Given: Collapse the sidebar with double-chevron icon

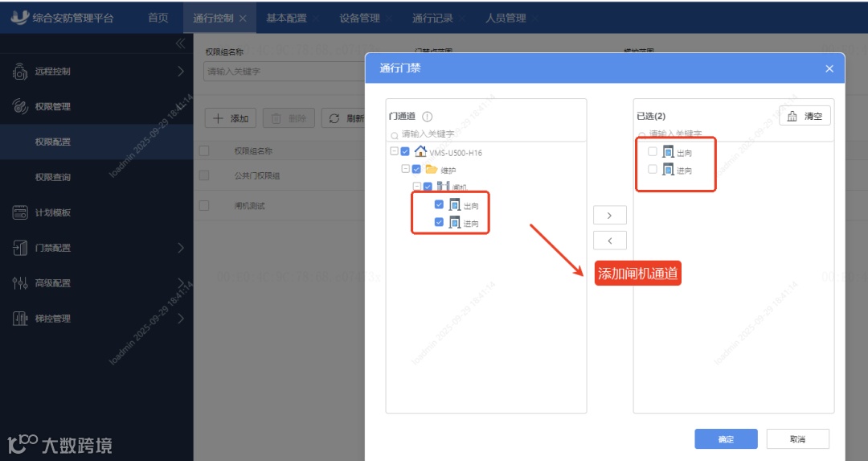Looking at the screenshot, I should coord(181,43).
